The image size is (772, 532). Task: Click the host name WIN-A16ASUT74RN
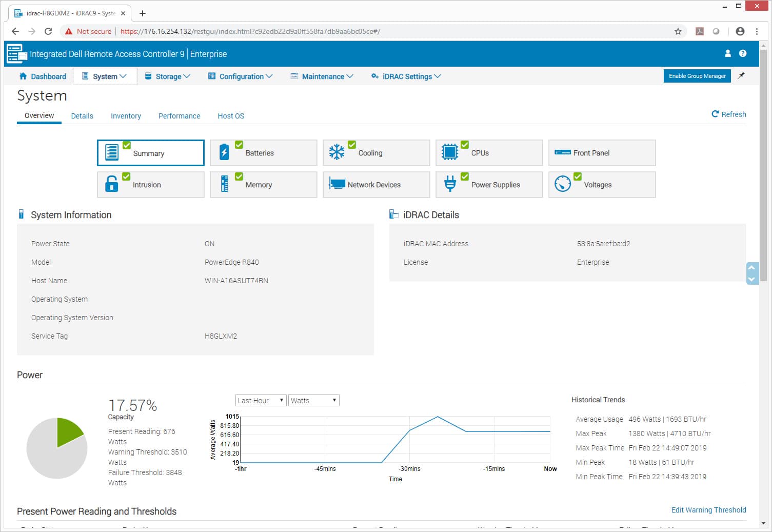coord(236,281)
